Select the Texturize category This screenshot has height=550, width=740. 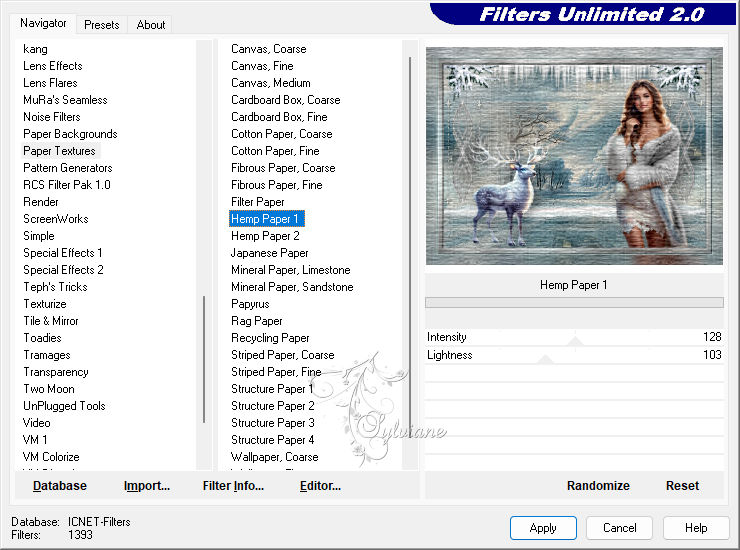tap(45, 304)
